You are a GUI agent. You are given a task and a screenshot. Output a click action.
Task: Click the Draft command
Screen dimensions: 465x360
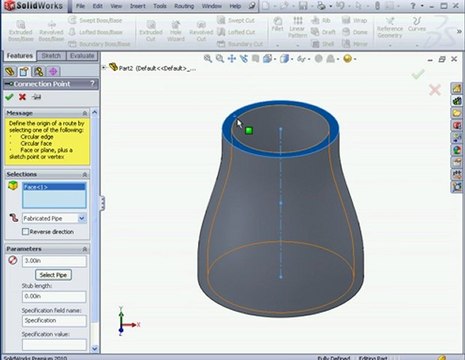pyautogui.click(x=323, y=32)
